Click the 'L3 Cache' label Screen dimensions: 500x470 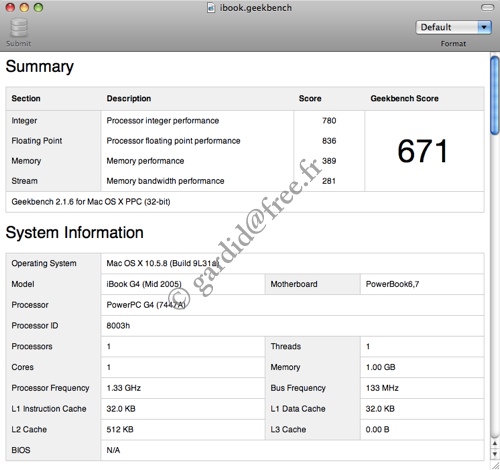[288, 429]
